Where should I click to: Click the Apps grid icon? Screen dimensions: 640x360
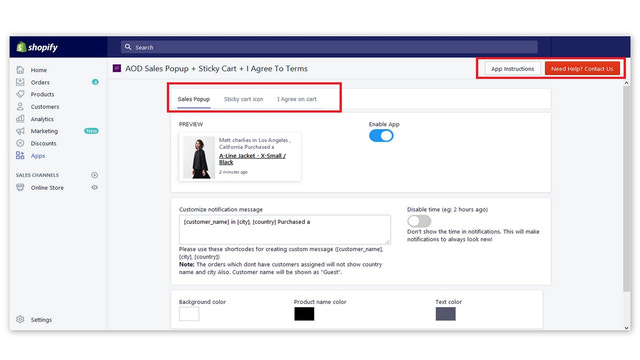(20, 156)
